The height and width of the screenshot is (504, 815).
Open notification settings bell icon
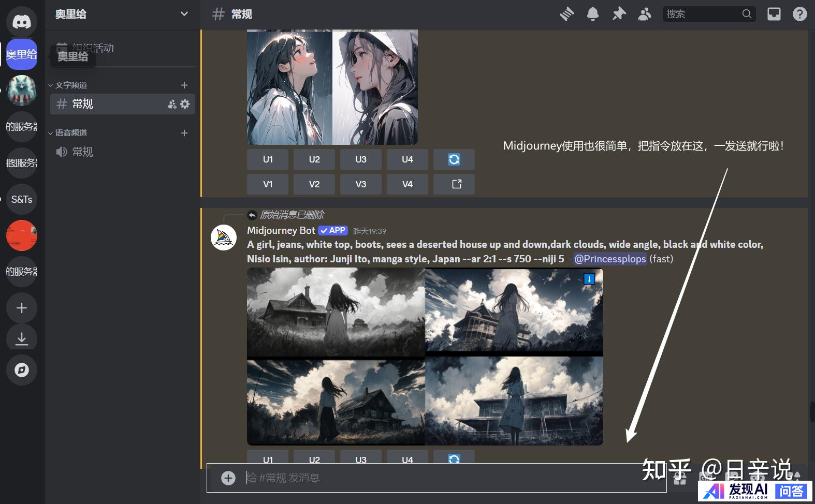coord(593,14)
